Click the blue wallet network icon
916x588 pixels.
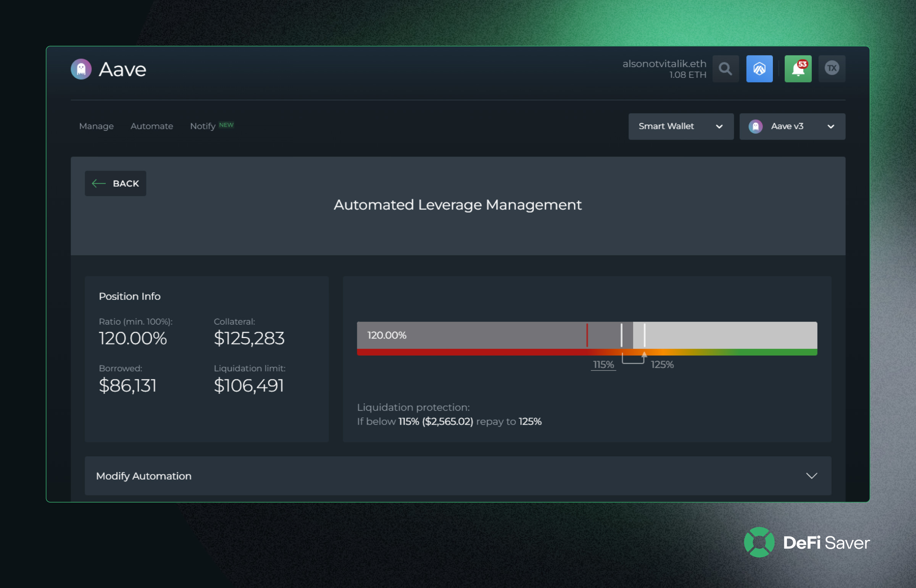760,69
